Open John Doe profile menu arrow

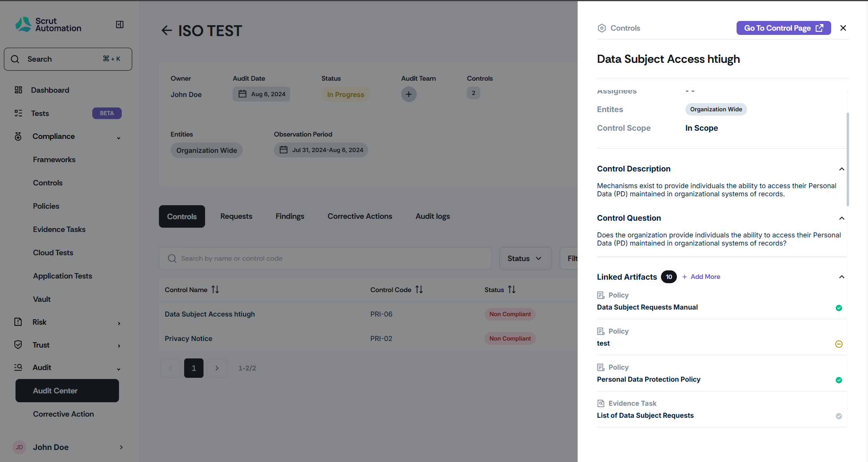pyautogui.click(x=121, y=447)
